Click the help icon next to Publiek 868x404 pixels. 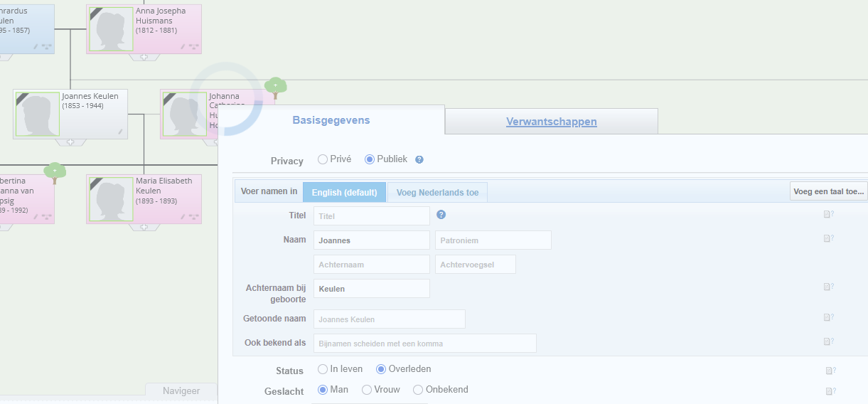coord(419,160)
